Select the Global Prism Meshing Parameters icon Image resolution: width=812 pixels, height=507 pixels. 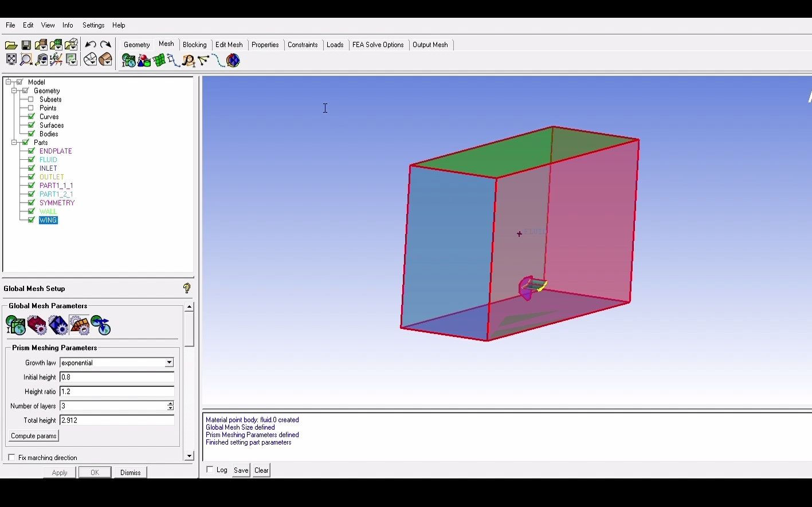79,325
